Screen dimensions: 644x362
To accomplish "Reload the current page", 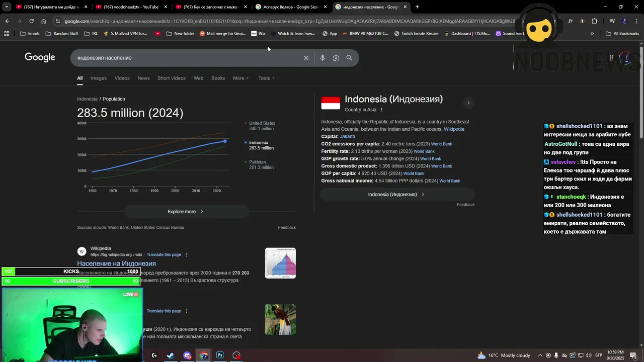I will pos(31,21).
